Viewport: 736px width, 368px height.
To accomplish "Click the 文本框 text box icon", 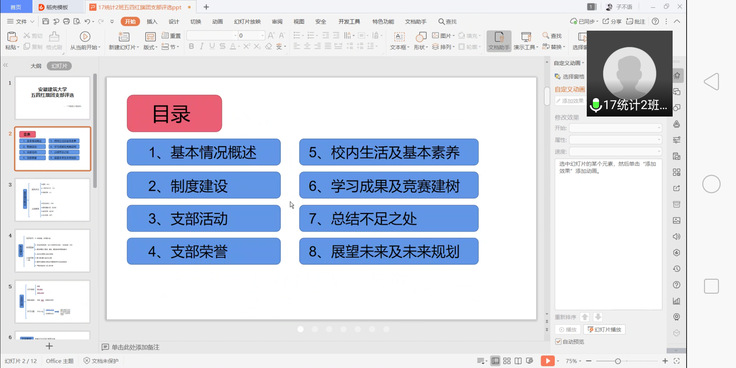I will pyautogui.click(x=399, y=37).
